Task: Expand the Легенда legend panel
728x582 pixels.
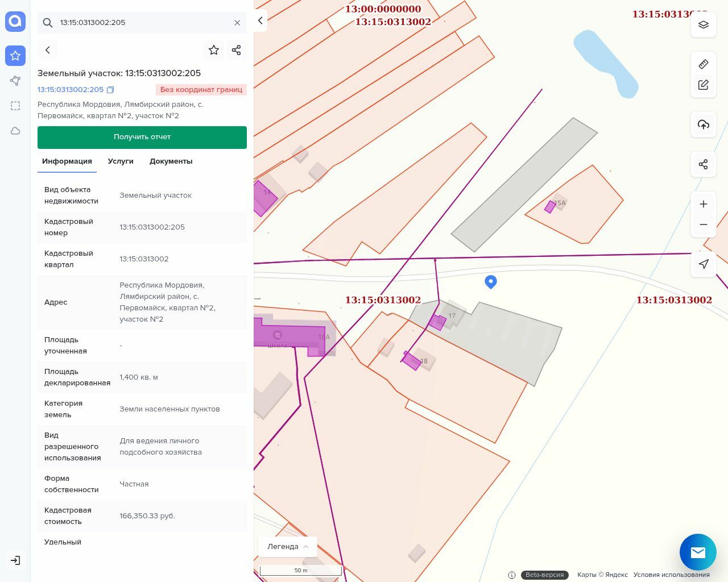Action: [288, 547]
